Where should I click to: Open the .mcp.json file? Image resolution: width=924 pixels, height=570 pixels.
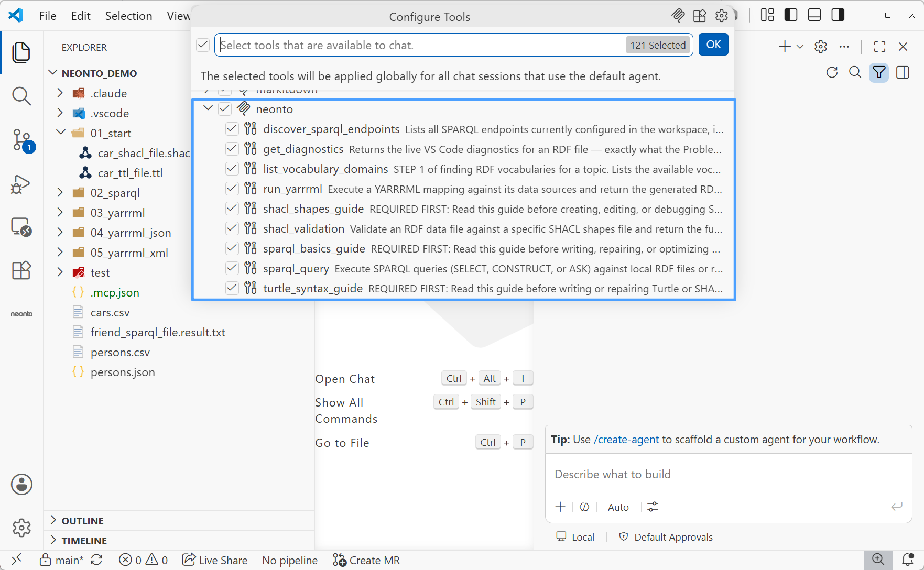click(x=115, y=292)
